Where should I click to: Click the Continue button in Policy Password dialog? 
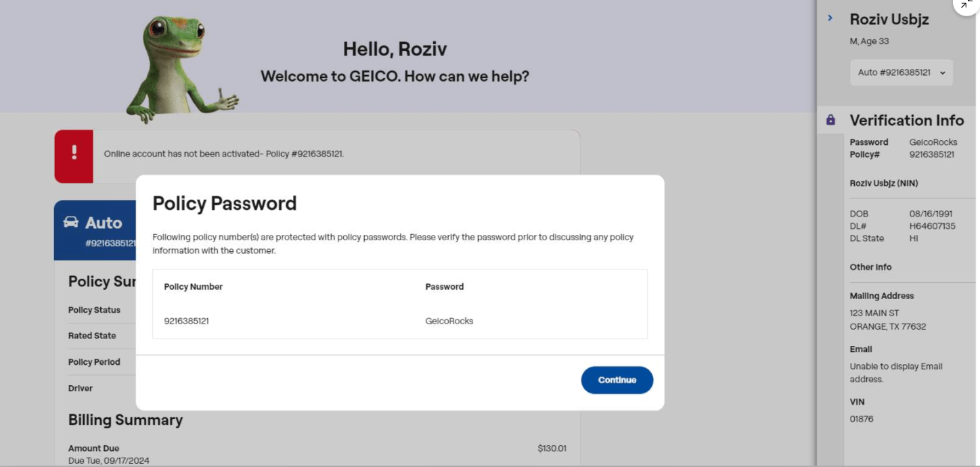tap(617, 380)
